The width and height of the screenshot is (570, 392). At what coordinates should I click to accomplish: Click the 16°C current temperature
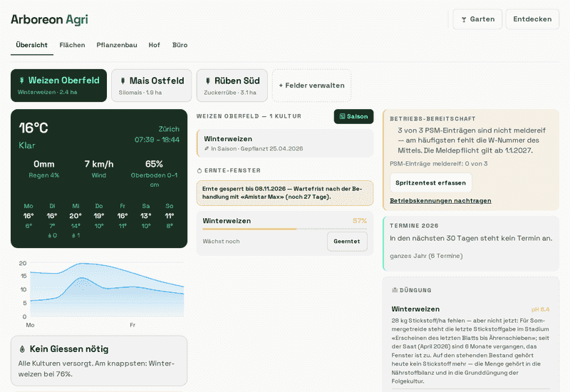[x=33, y=128]
